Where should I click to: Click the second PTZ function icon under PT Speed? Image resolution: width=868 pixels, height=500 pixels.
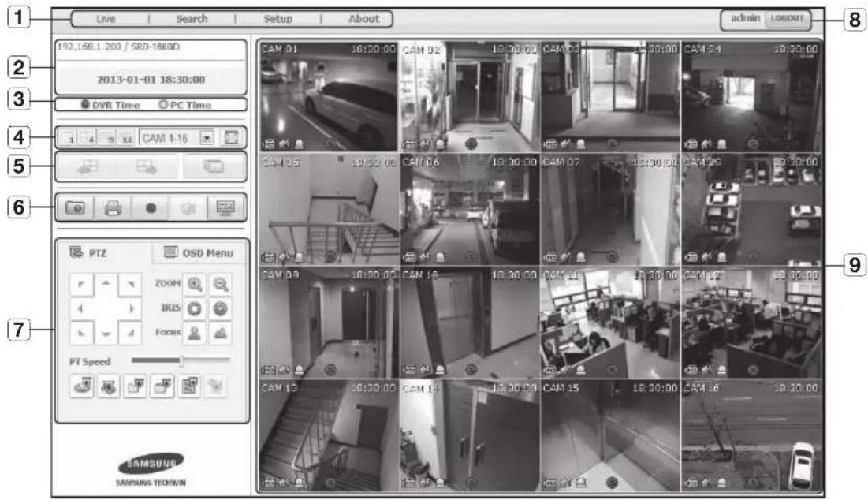109,386
